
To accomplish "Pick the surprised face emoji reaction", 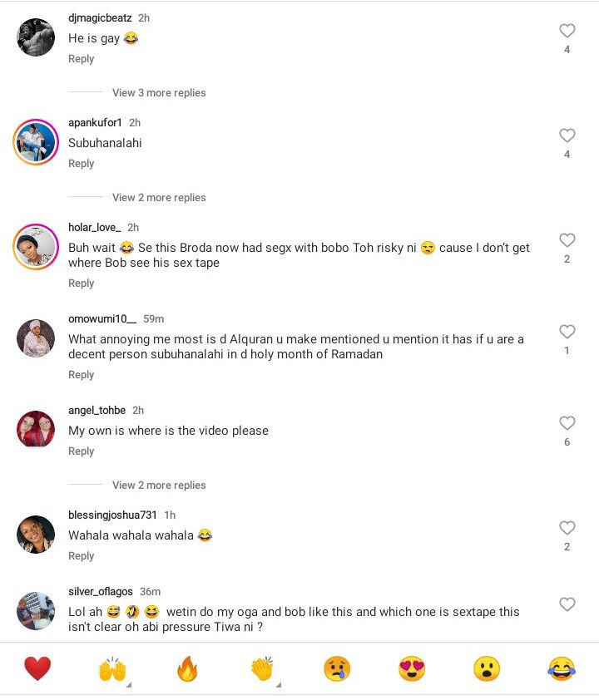I will click(487, 668).
